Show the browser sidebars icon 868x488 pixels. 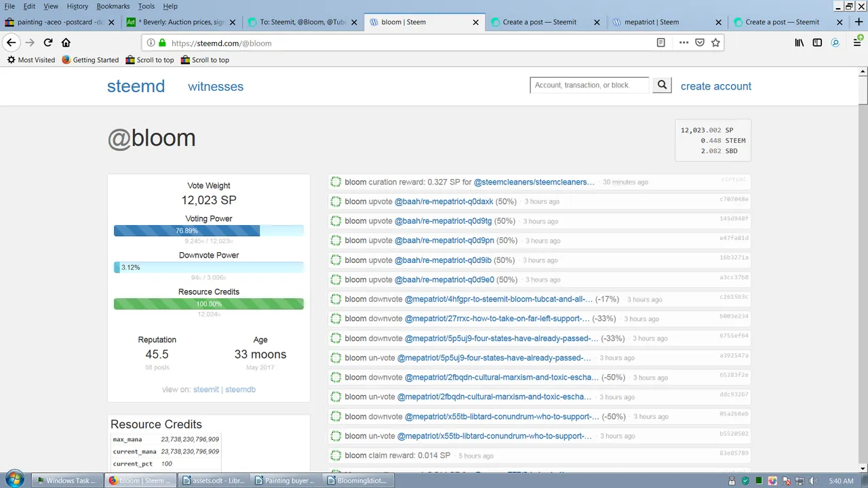pos(817,43)
